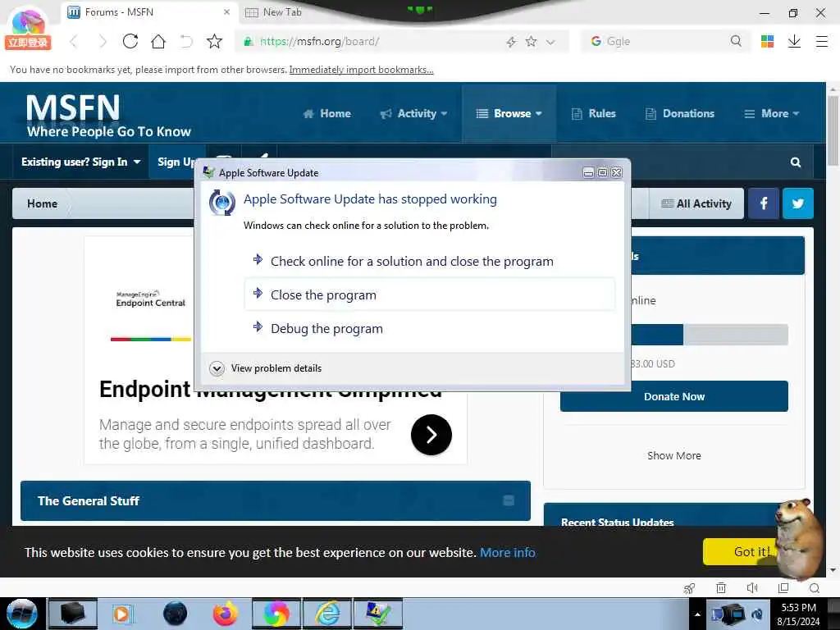This screenshot has width=840, height=630.
Task: Click Show More in donations panel
Action: tap(674, 455)
